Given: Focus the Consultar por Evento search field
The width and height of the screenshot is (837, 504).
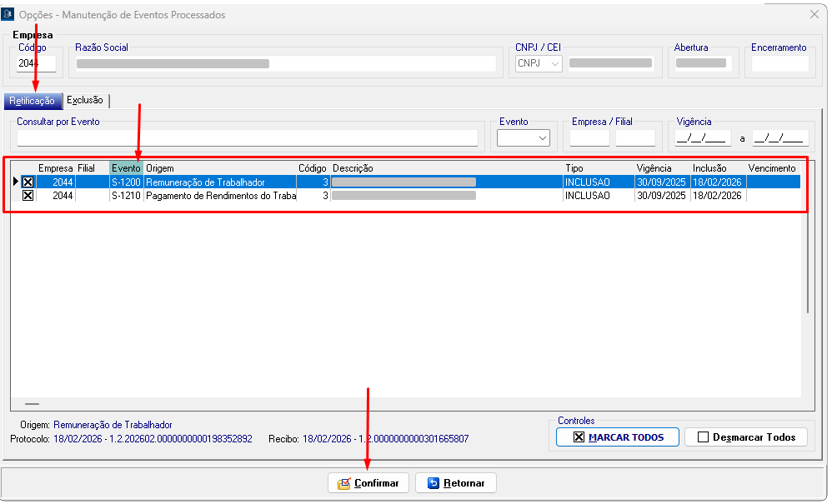Looking at the screenshot, I should [x=247, y=138].
